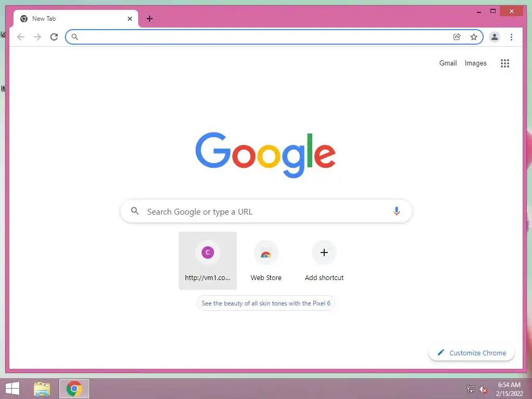Open the Web Store shortcut
The width and height of the screenshot is (532, 399).
pos(266,261)
